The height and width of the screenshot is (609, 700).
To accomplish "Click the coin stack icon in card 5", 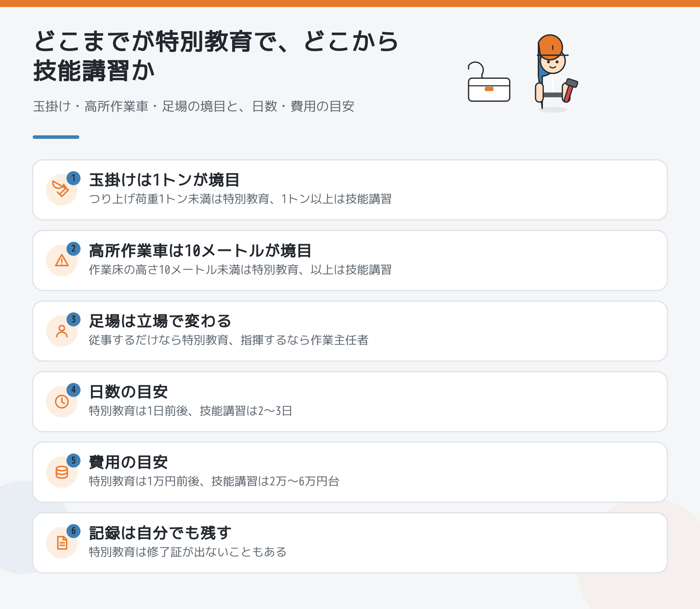I will click(x=62, y=472).
